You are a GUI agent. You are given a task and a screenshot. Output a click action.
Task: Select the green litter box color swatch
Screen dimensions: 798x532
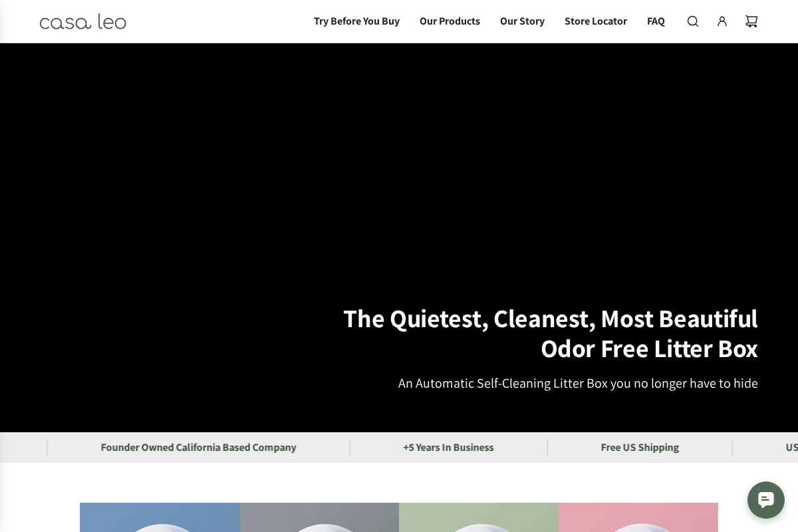click(x=478, y=517)
